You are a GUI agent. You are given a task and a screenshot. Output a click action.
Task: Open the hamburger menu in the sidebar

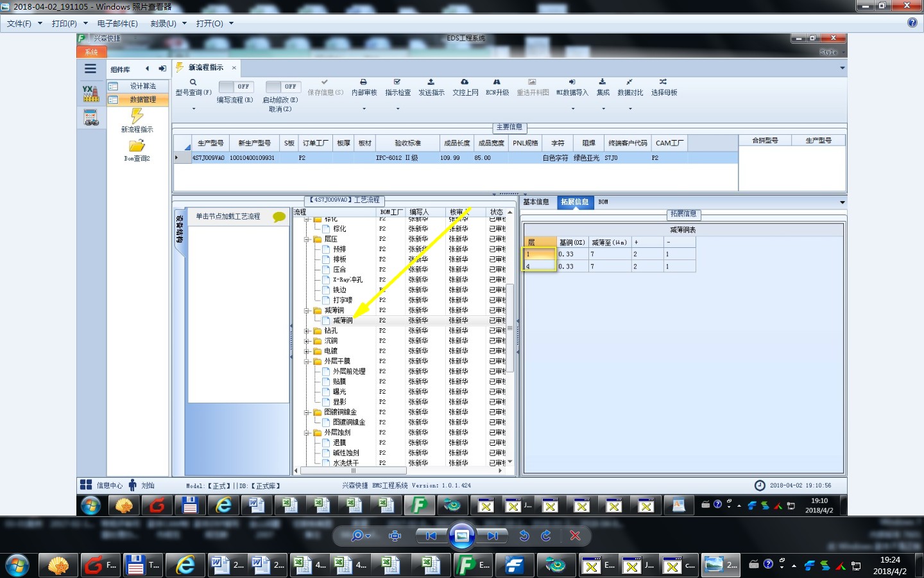(x=90, y=69)
